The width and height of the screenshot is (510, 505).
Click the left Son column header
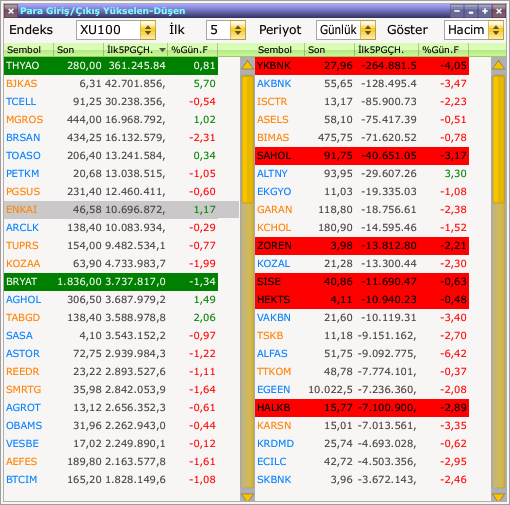click(78, 50)
